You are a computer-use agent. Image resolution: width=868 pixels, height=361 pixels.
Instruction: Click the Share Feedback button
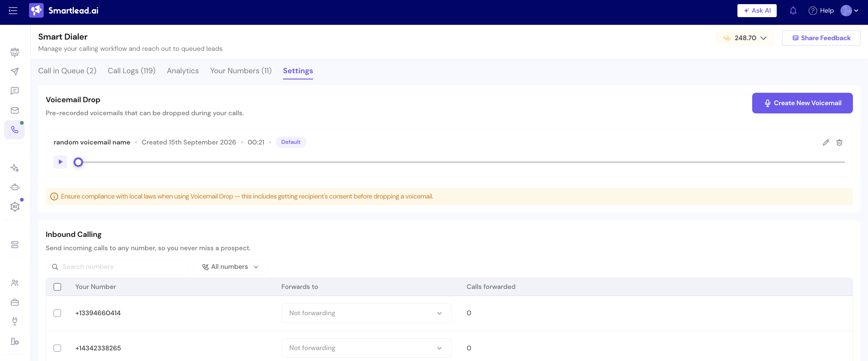coord(821,38)
